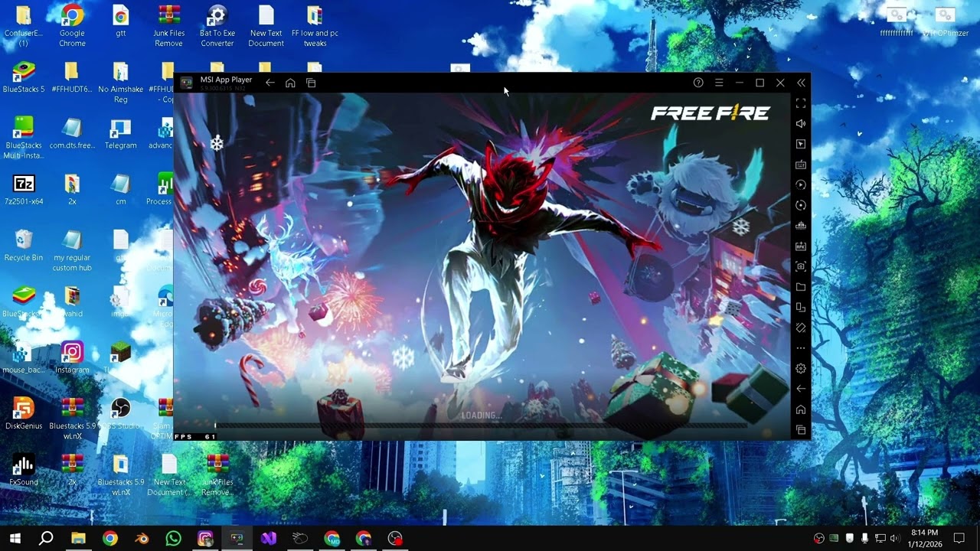Click the home icon in the title bar
980x551 pixels.
(290, 83)
